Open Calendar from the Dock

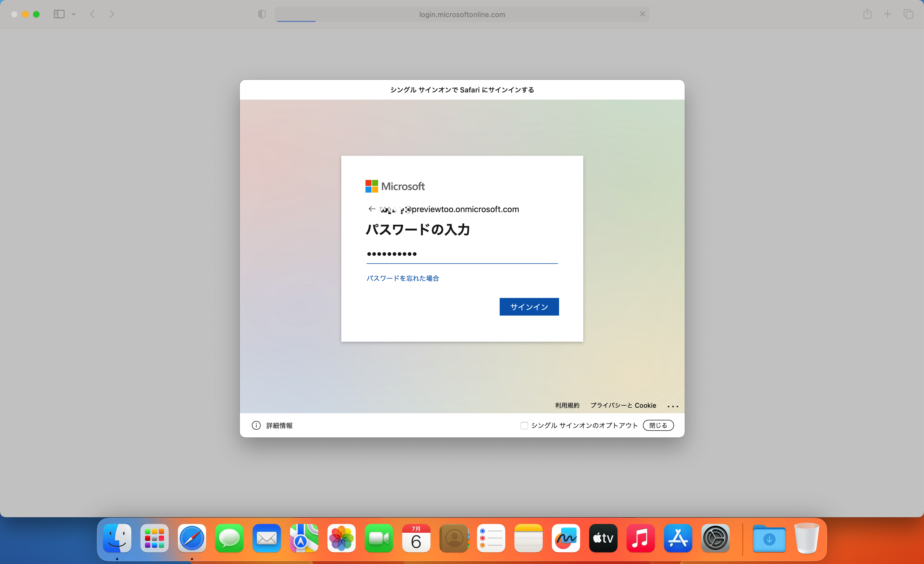click(416, 538)
